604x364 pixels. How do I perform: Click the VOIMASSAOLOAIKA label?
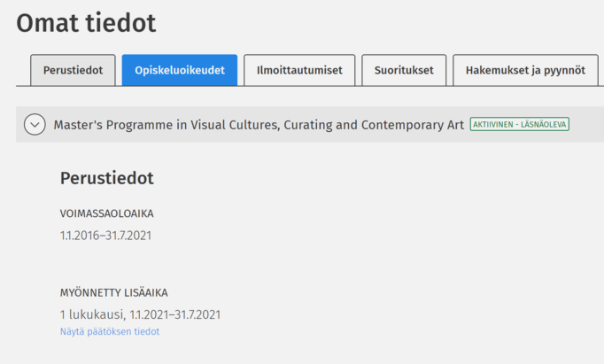[106, 213]
